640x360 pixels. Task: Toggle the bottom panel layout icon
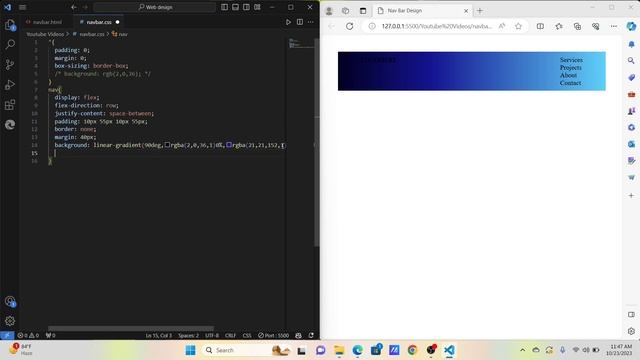pyautogui.click(x=236, y=7)
